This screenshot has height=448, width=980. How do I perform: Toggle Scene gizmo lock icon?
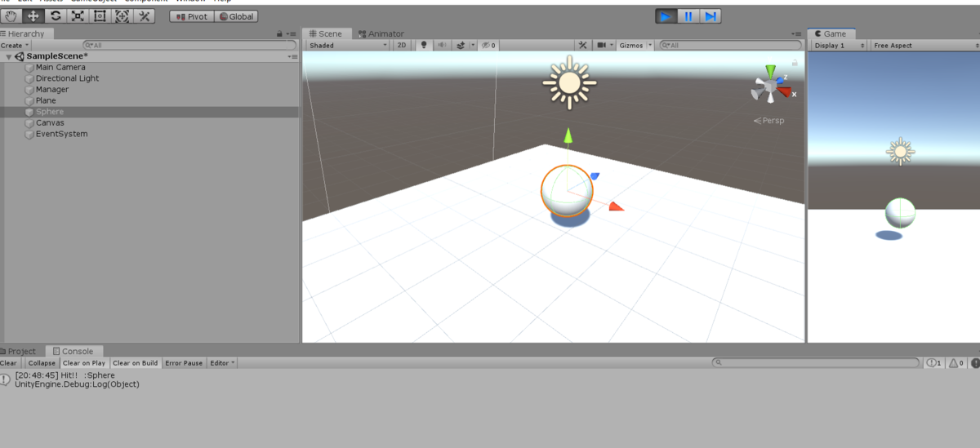(795, 63)
